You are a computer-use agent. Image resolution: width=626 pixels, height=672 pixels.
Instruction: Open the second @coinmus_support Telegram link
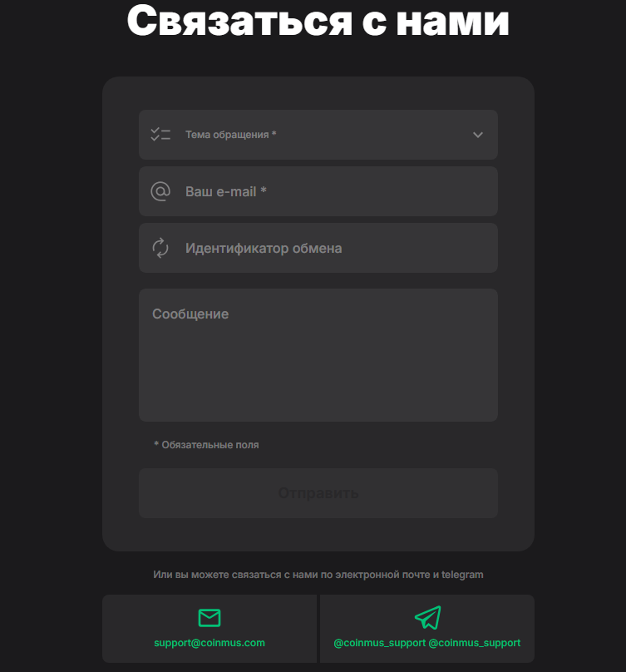475,643
